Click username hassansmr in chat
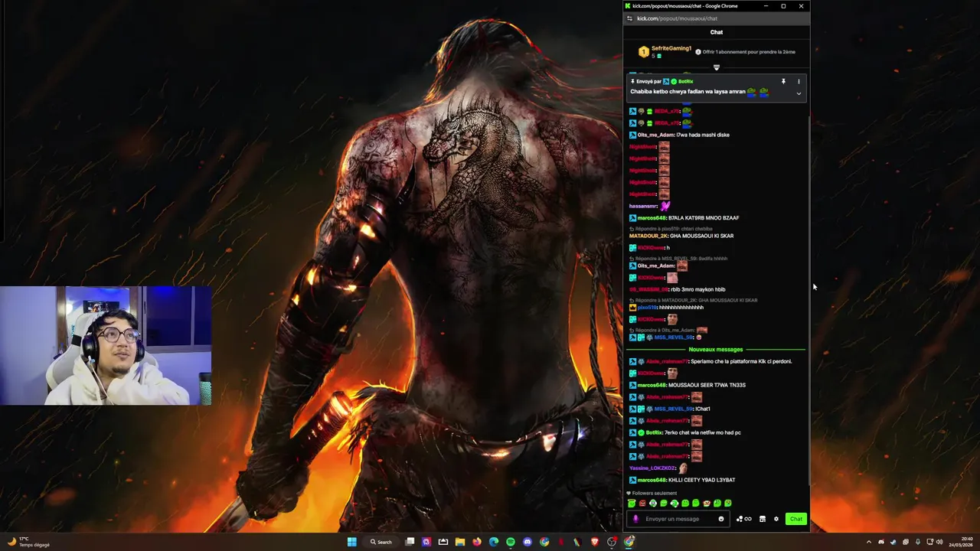 tap(643, 206)
